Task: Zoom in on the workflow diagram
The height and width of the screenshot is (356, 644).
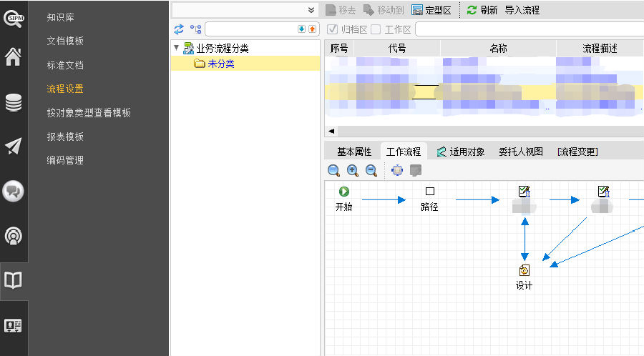Action: [352, 170]
